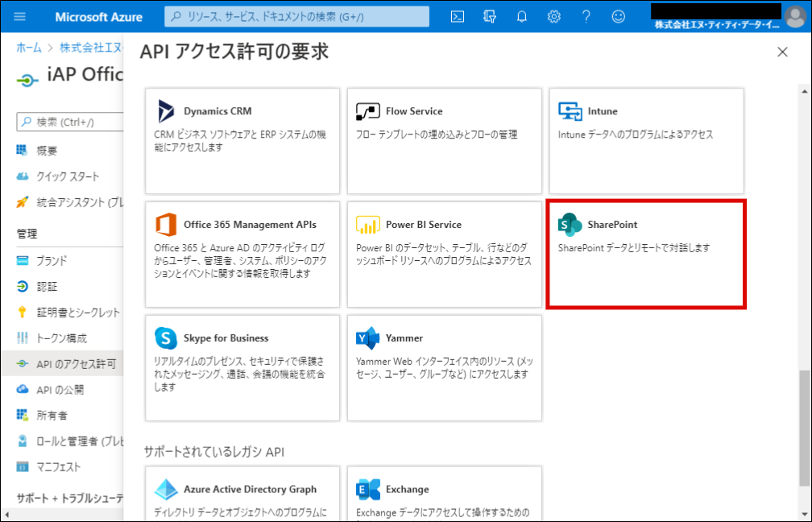Click the Flow Service icon
This screenshot has height=522, width=812.
coord(367,111)
